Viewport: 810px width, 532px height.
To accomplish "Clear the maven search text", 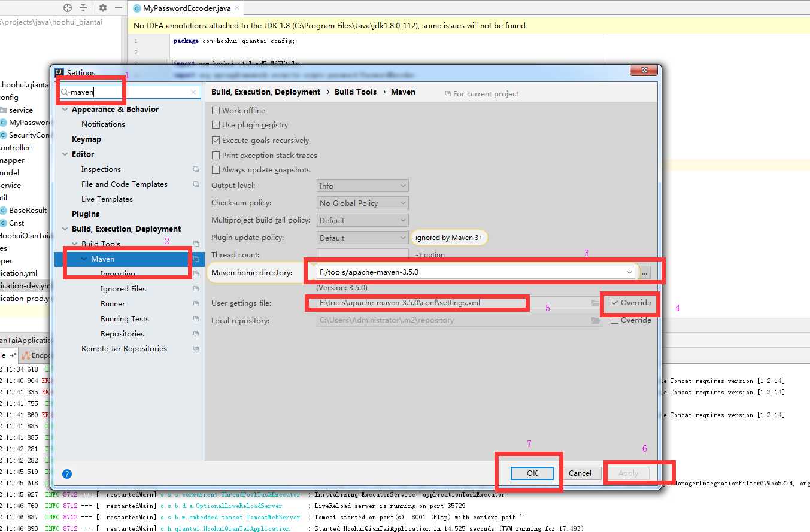I will coord(193,92).
